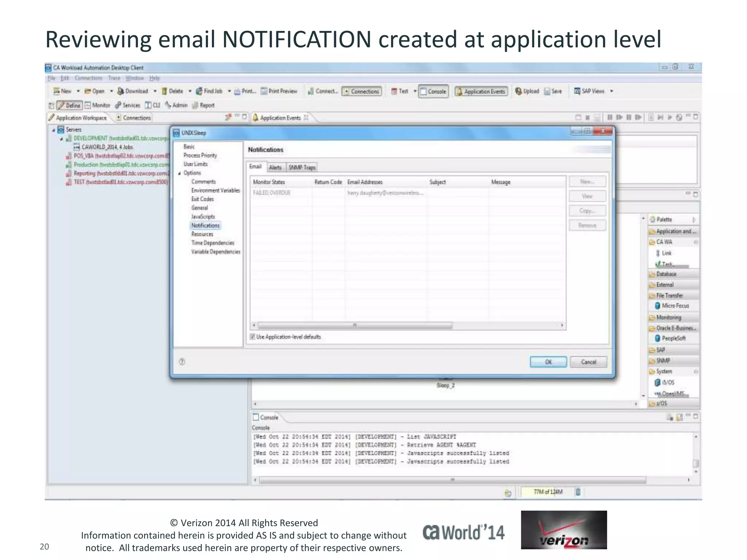Switch to the Define perspective
Screen dimensions: 747x560
coord(69,105)
